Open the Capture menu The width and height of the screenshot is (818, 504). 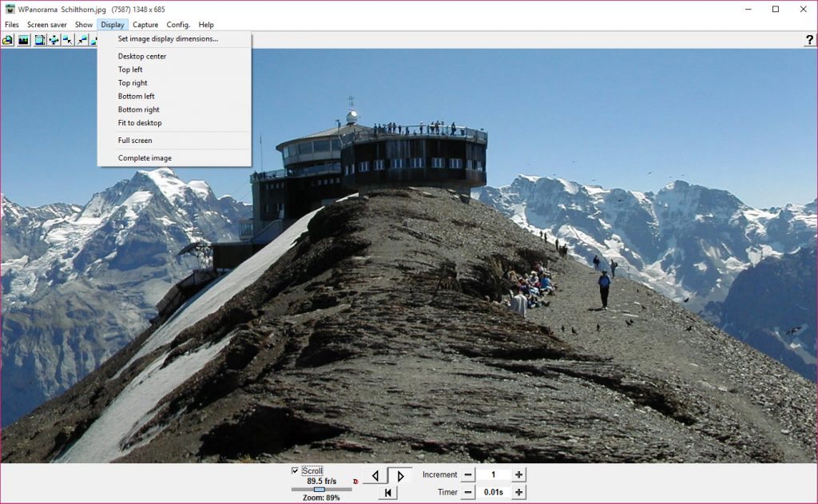(x=145, y=25)
